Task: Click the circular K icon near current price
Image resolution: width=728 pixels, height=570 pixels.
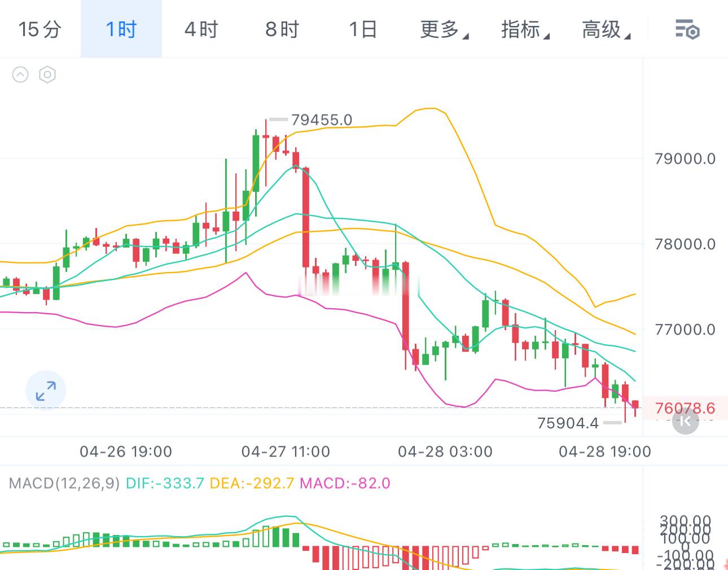Action: tap(685, 422)
